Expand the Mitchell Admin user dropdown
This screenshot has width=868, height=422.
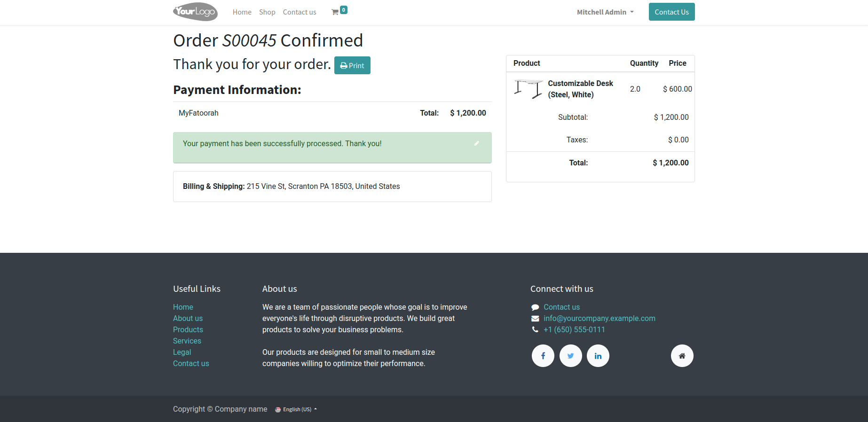[x=605, y=12]
